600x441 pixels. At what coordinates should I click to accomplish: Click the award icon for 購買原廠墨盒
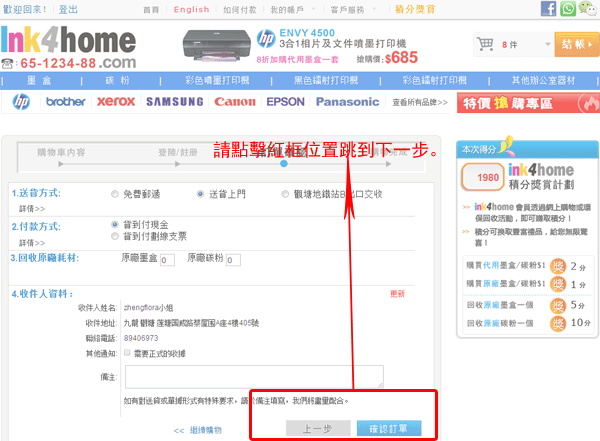point(558,284)
